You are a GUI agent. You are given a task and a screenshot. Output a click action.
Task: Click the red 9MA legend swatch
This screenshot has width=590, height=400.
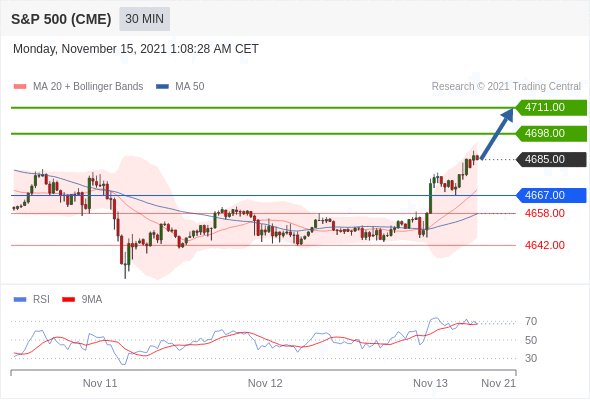68,300
